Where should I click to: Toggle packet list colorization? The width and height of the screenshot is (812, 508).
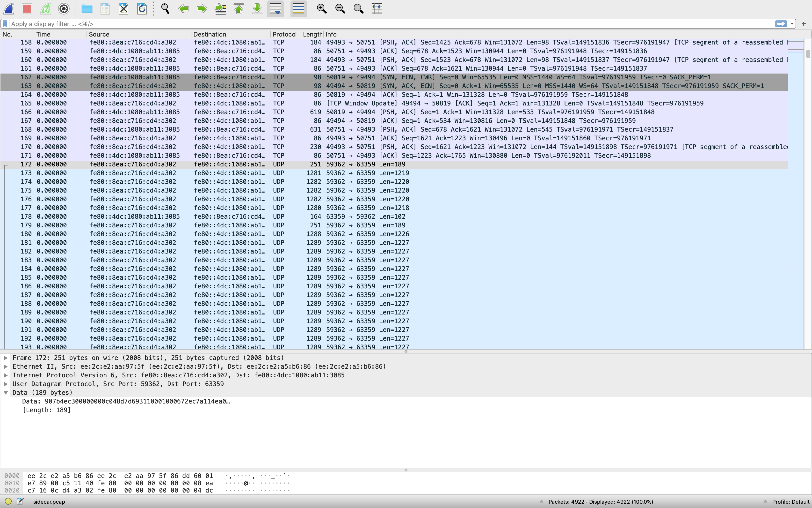coord(299,9)
